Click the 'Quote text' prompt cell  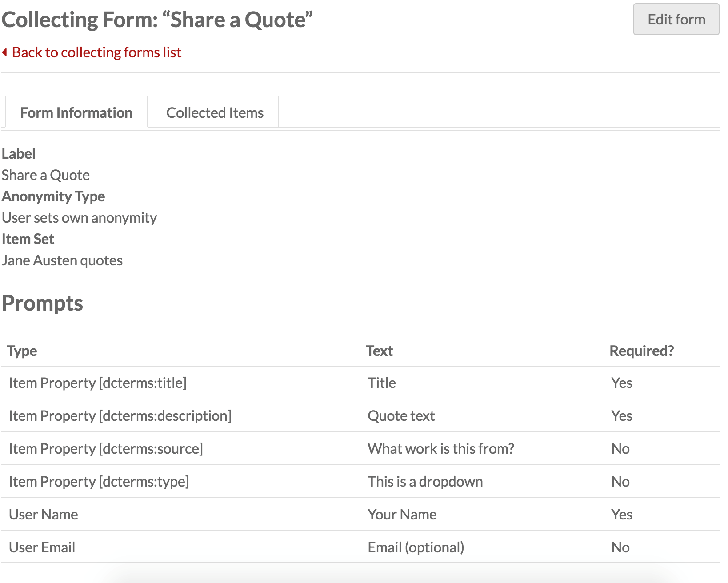tap(401, 416)
